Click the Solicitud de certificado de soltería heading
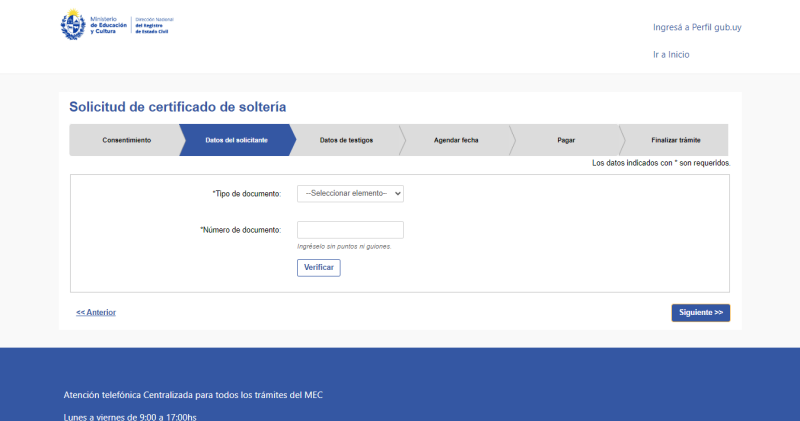This screenshot has width=800, height=421. click(177, 107)
